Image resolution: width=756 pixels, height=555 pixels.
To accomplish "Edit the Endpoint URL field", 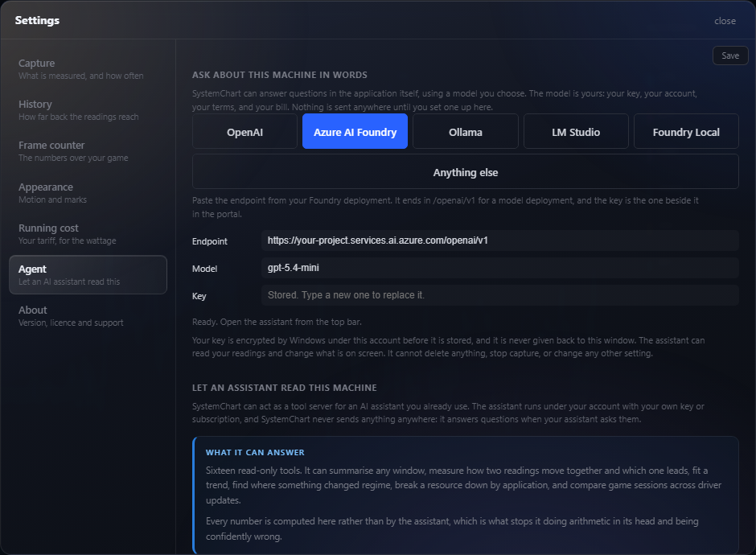I will (x=500, y=240).
